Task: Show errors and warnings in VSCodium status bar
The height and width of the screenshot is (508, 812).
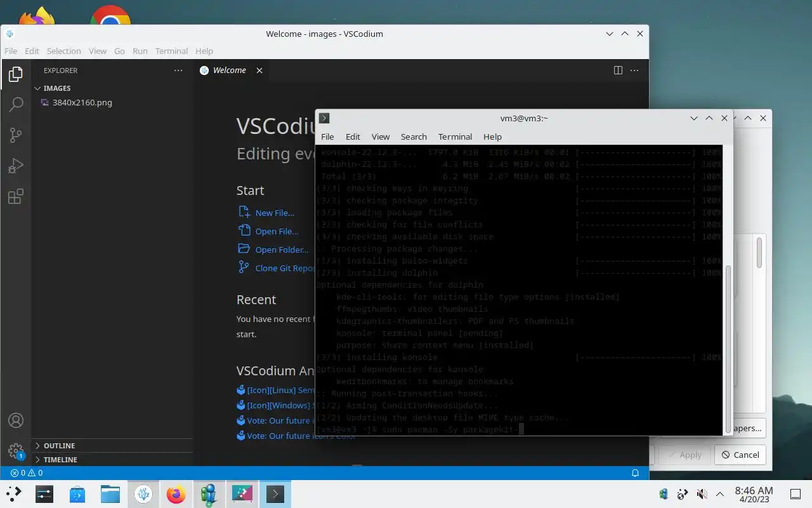Action: [x=27, y=472]
